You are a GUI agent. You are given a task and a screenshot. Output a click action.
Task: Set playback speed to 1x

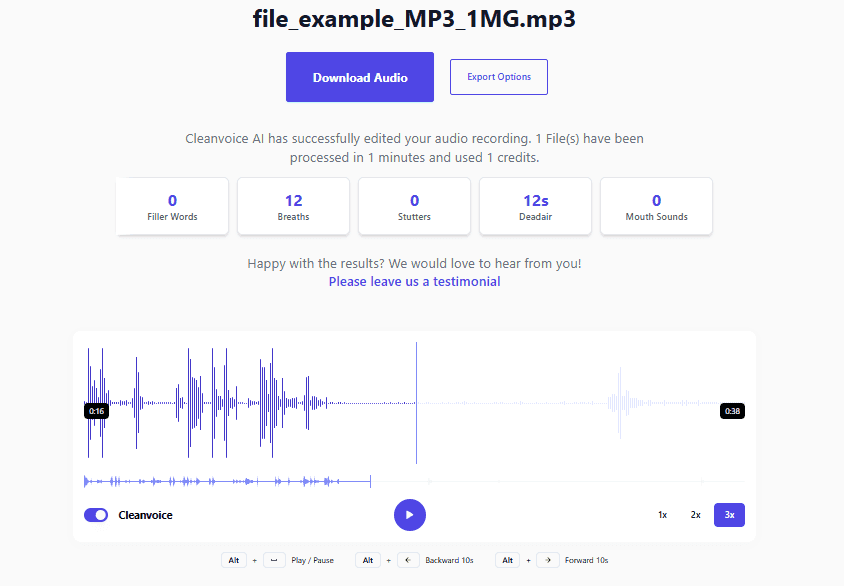tap(662, 515)
